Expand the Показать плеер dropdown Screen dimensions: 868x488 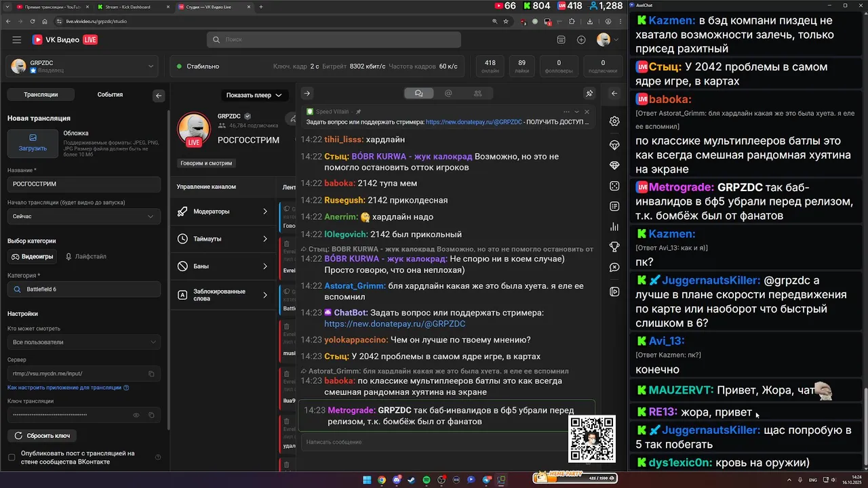(x=254, y=95)
